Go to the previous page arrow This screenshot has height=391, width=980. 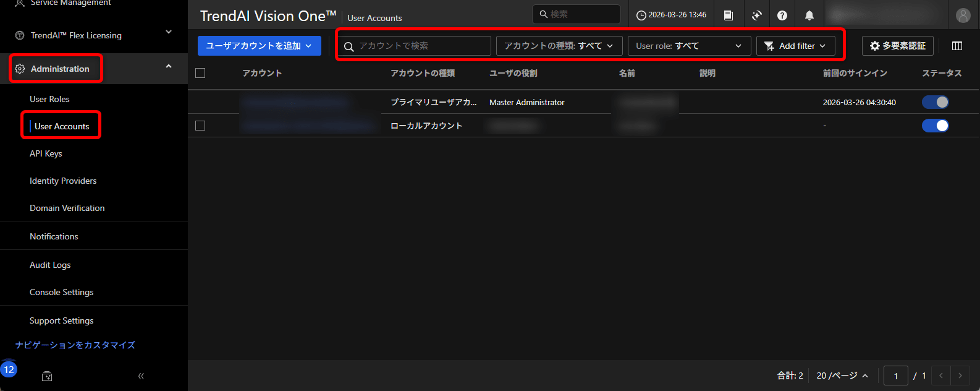coord(941,376)
